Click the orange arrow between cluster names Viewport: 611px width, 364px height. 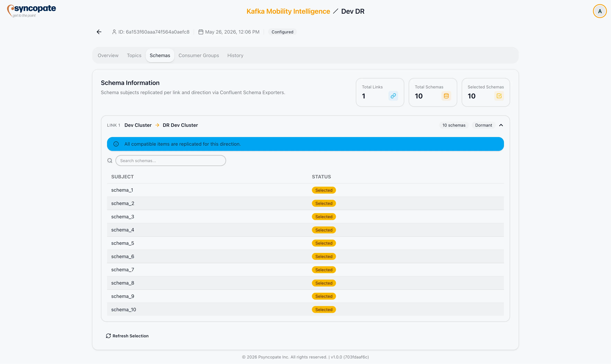(x=157, y=125)
